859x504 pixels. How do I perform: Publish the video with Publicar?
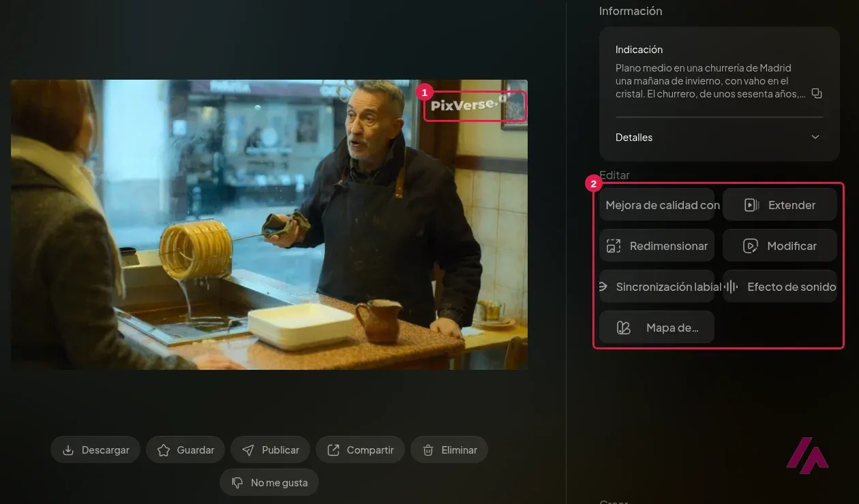pos(270,450)
